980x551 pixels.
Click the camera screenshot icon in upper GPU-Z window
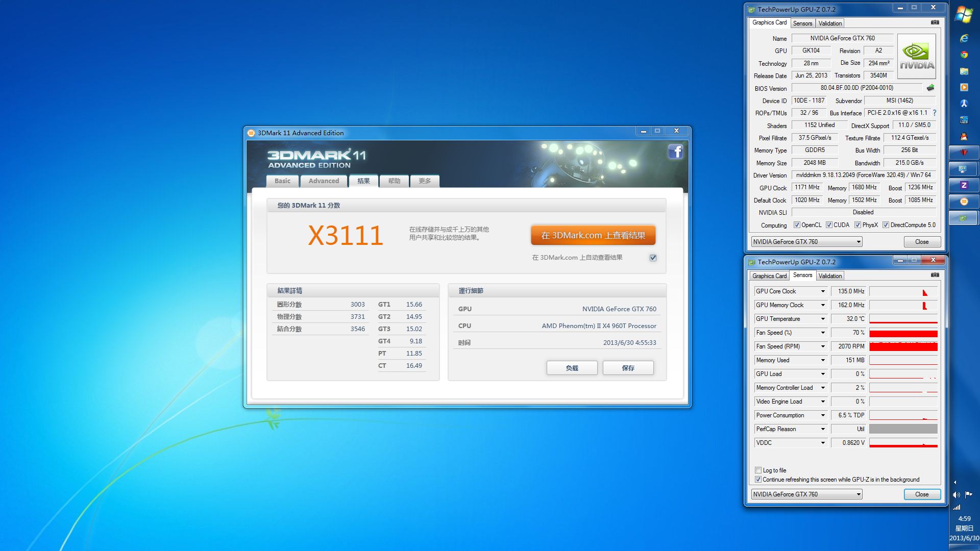(935, 22)
